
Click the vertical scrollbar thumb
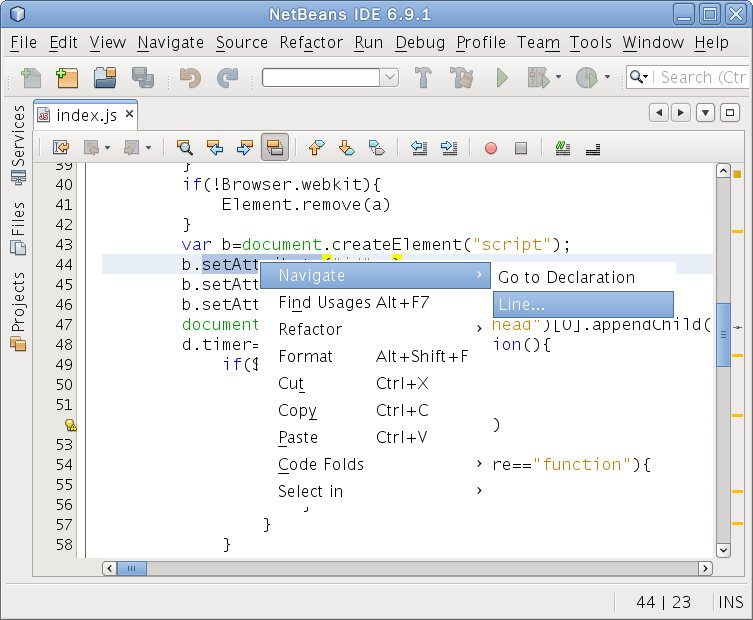click(723, 335)
